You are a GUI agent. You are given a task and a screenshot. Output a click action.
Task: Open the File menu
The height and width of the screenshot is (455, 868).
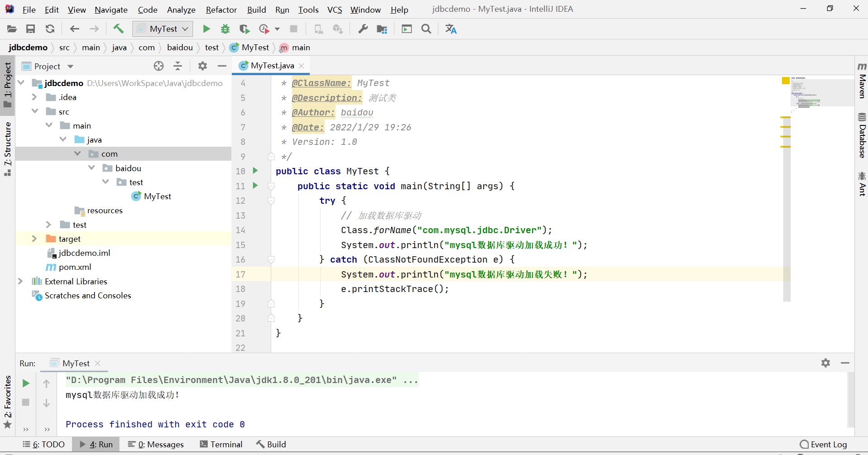pyautogui.click(x=29, y=10)
